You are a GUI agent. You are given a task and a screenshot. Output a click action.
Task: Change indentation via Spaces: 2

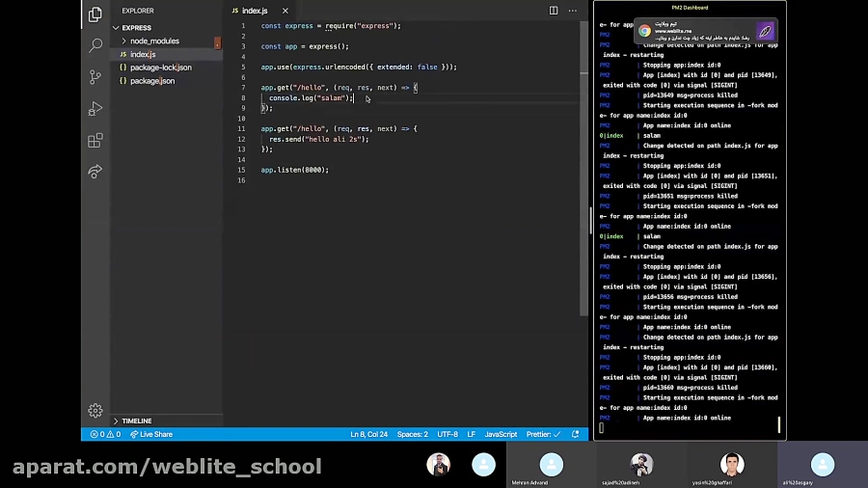click(x=413, y=434)
